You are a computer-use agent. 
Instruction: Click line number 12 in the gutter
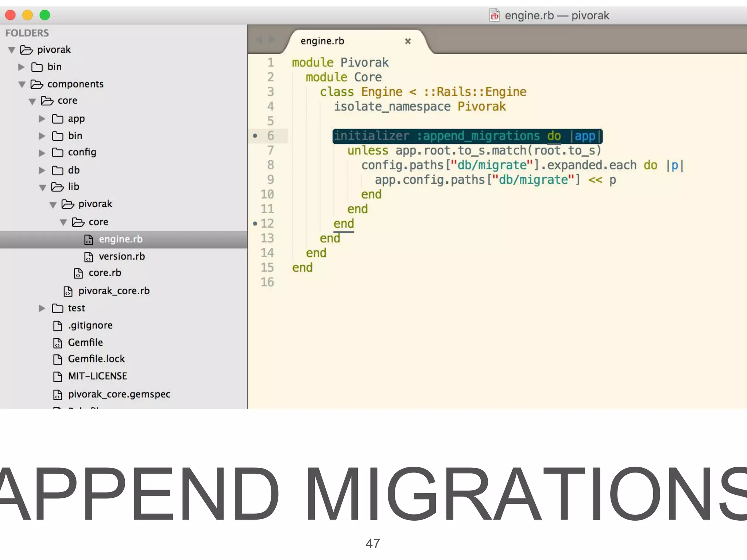267,223
